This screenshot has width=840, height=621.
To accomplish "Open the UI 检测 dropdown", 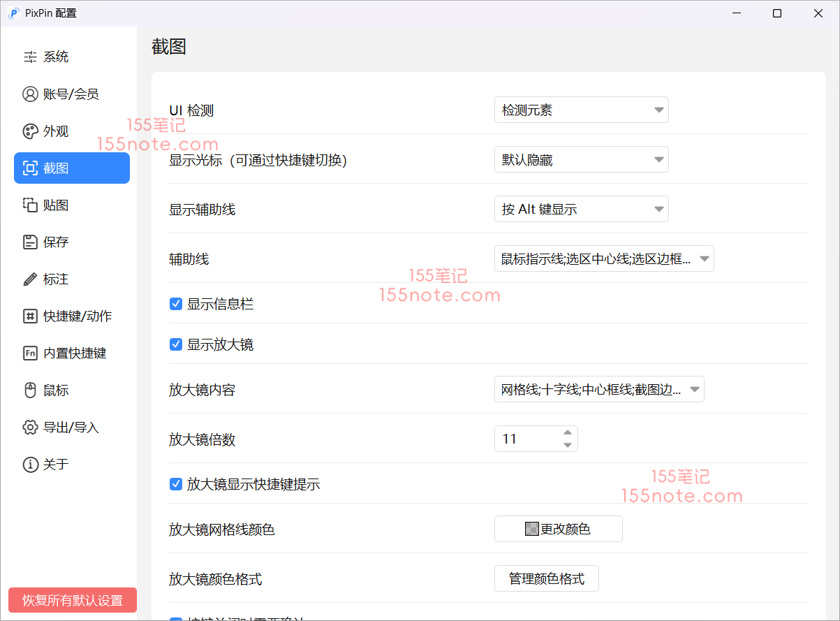I will coord(581,110).
